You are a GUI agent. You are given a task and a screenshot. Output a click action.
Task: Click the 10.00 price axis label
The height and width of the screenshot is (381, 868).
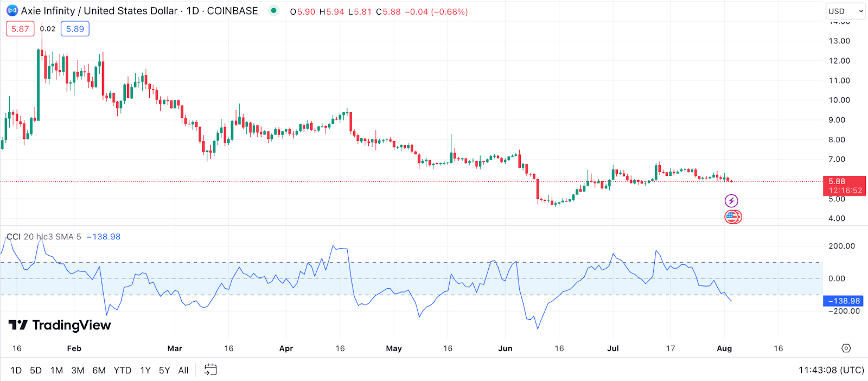pos(839,100)
